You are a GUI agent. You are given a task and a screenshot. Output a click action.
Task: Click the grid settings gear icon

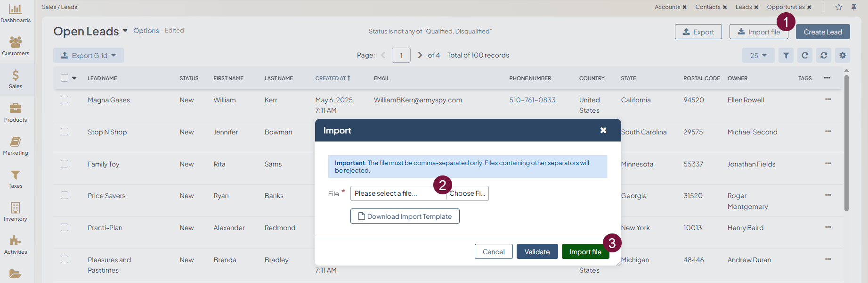(843, 55)
